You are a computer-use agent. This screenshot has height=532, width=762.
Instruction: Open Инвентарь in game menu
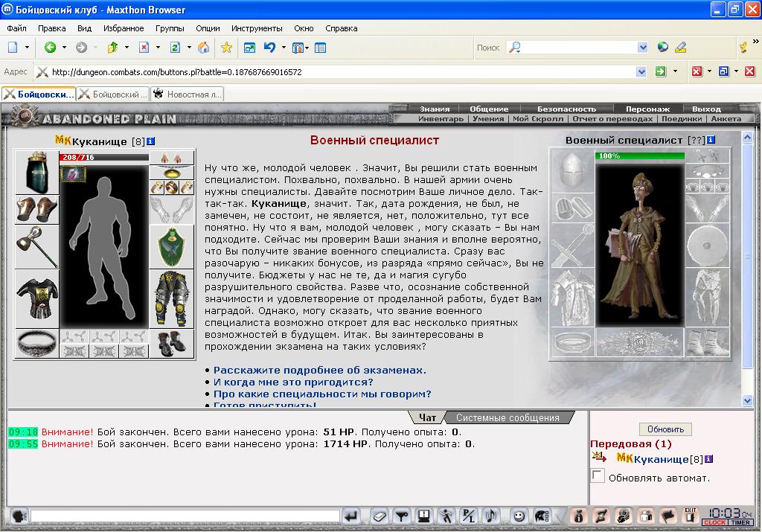(x=441, y=118)
